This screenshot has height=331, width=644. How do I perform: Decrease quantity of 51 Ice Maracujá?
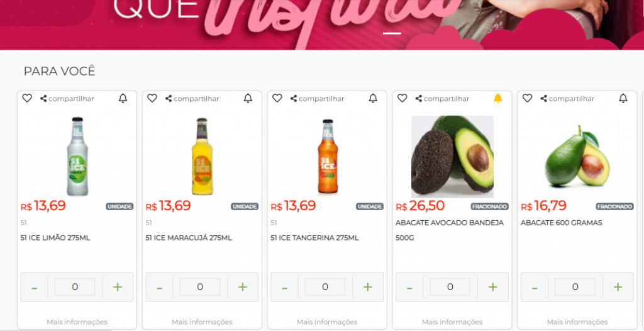tap(159, 287)
